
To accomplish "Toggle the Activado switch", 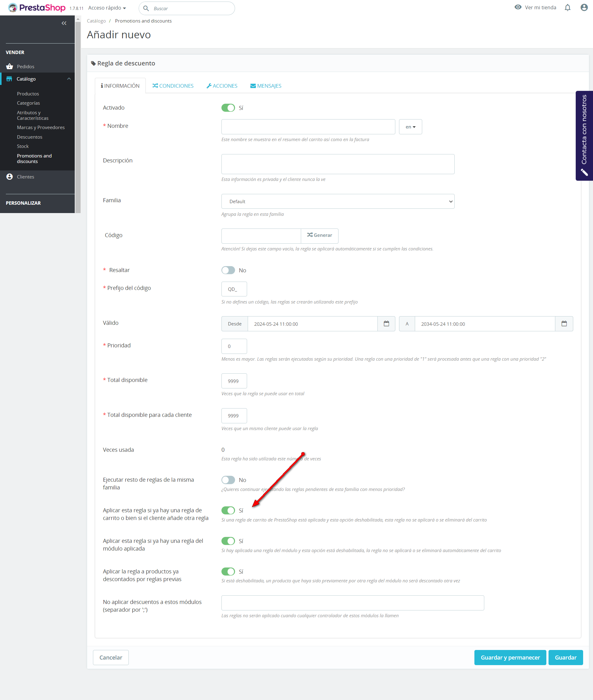I will 228,108.
